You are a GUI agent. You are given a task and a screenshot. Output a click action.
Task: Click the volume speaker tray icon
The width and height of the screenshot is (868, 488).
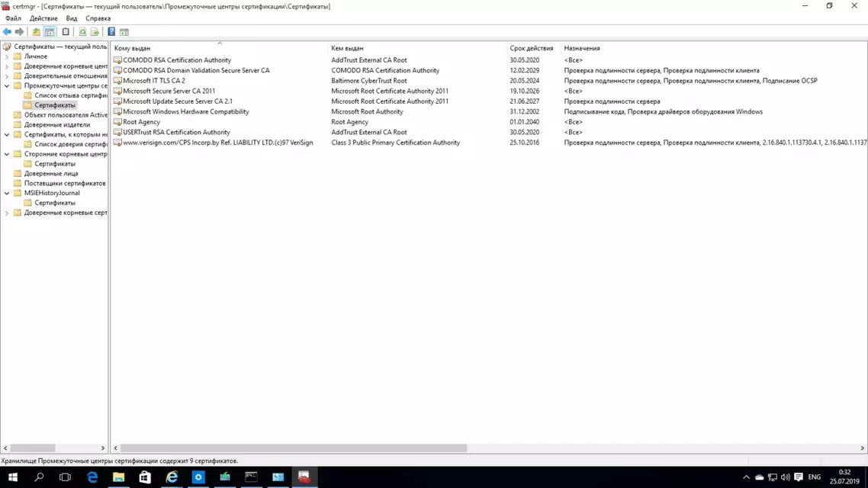[x=785, y=477]
